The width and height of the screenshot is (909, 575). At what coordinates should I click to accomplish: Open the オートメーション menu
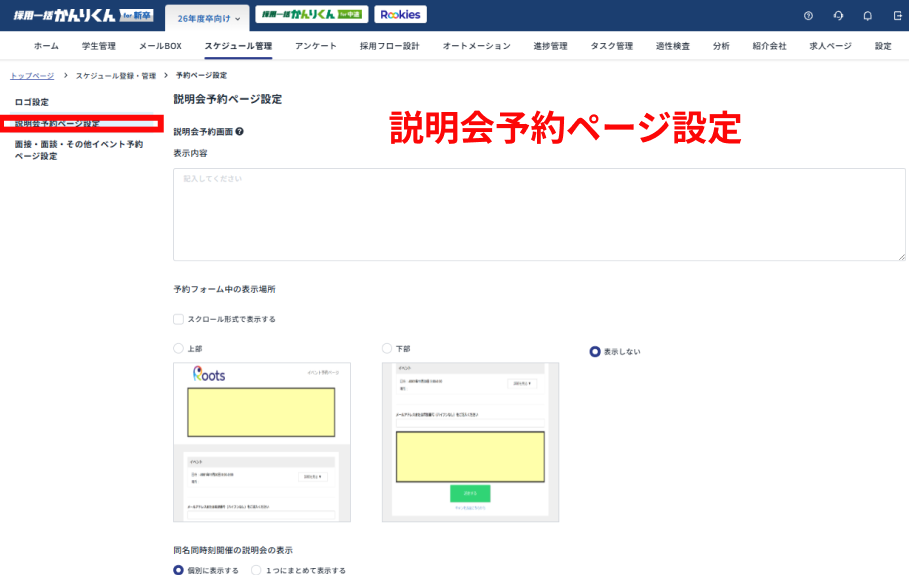click(477, 46)
